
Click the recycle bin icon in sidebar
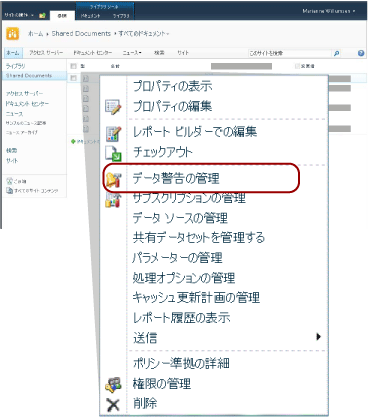click(x=9, y=181)
